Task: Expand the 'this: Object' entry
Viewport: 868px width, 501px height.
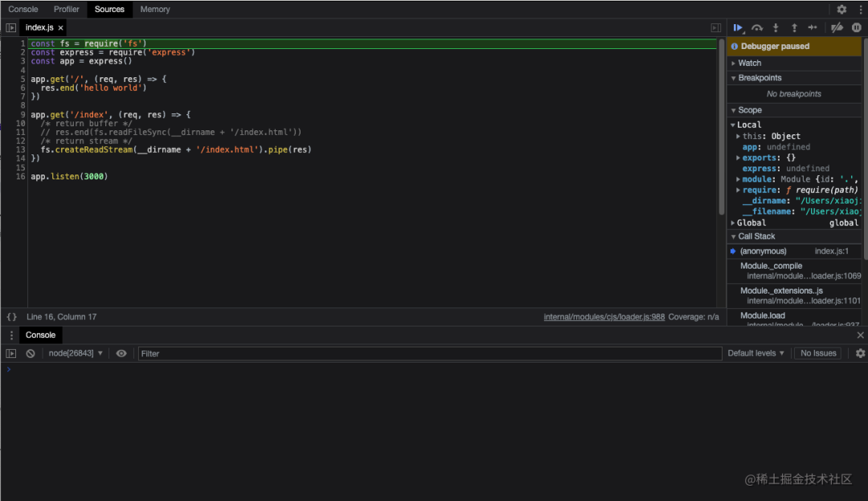Action: 738,136
